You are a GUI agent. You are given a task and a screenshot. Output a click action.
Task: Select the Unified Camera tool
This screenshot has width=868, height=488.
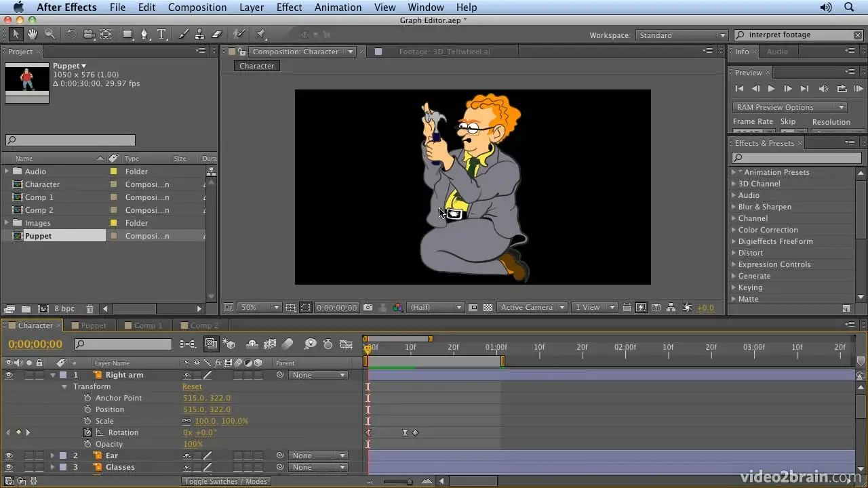pyautogui.click(x=89, y=34)
